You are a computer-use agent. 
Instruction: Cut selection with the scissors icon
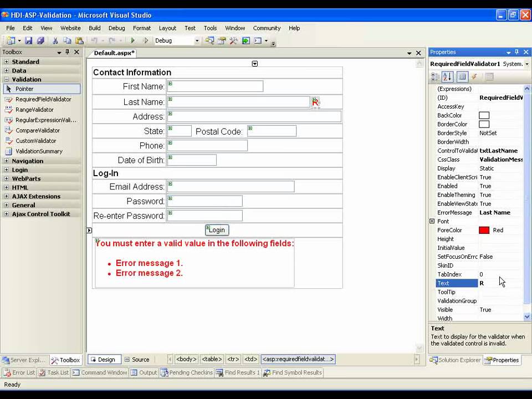point(55,40)
